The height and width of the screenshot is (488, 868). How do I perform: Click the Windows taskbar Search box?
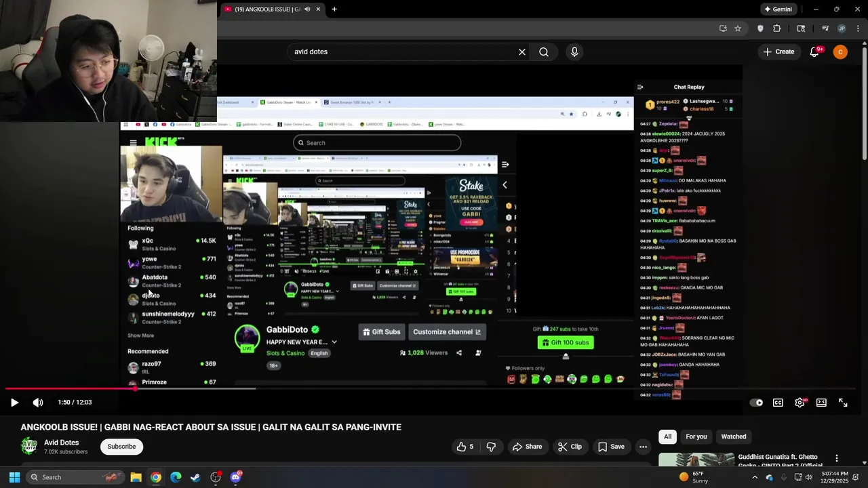(x=75, y=477)
